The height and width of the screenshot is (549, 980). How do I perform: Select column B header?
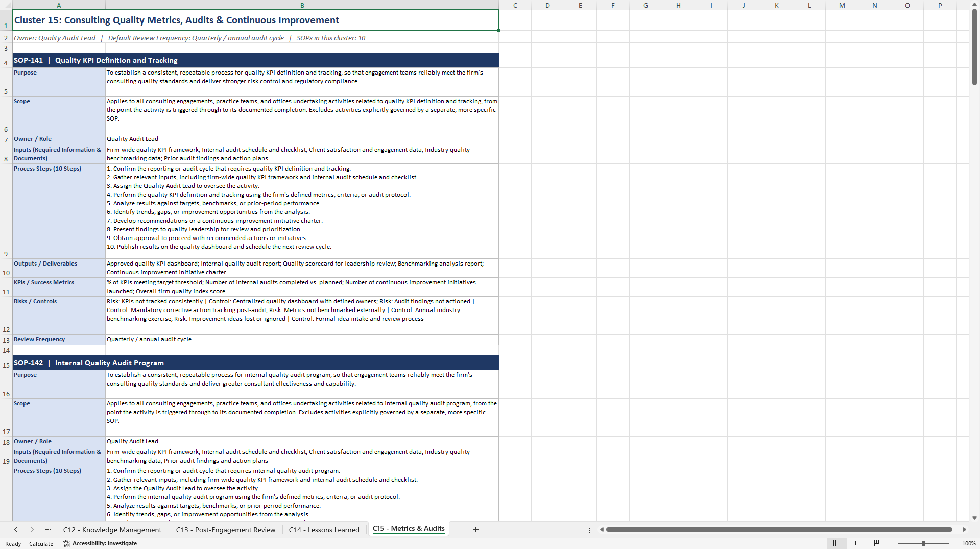tap(302, 5)
